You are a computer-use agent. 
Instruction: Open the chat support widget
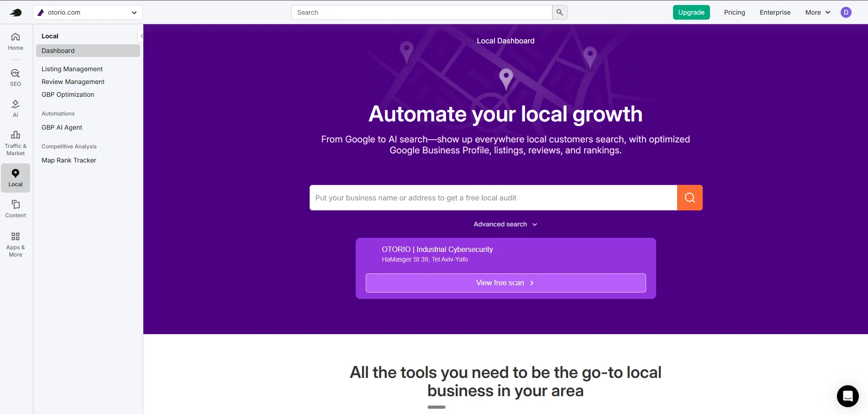(847, 396)
